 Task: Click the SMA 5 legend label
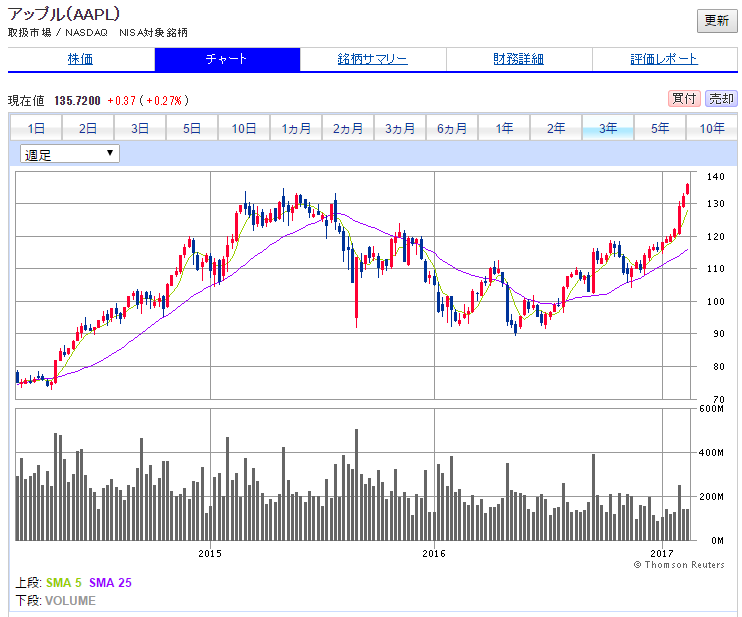pos(64,583)
